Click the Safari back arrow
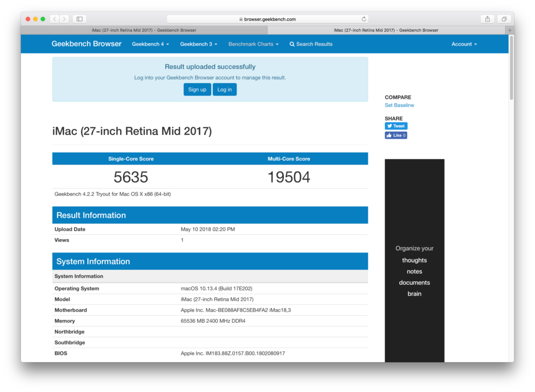The height and width of the screenshot is (392, 535). pos(55,19)
